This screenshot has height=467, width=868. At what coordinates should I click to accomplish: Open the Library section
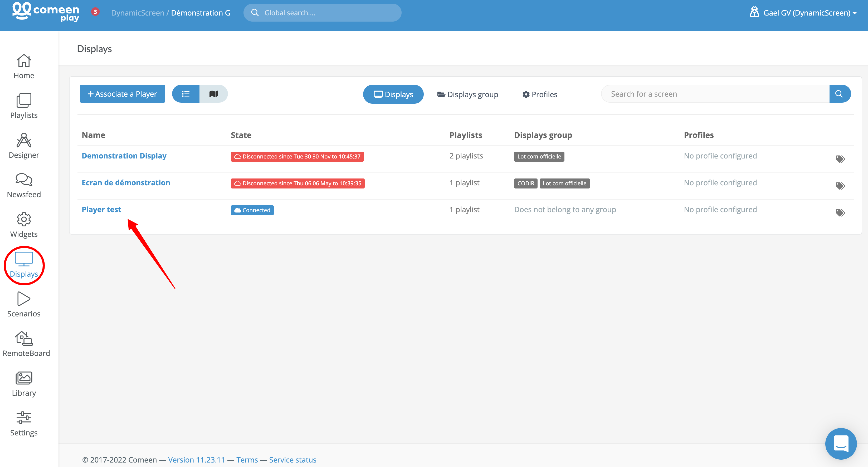pos(24,384)
